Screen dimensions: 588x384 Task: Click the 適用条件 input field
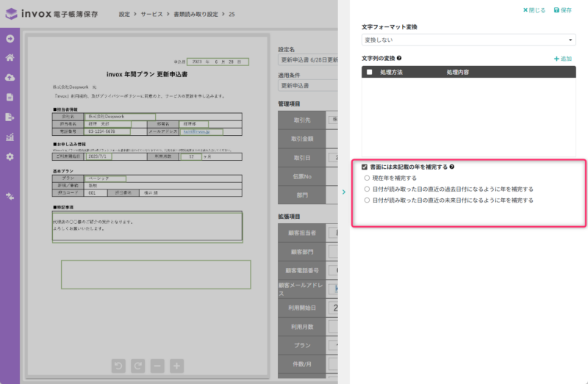[308, 85]
